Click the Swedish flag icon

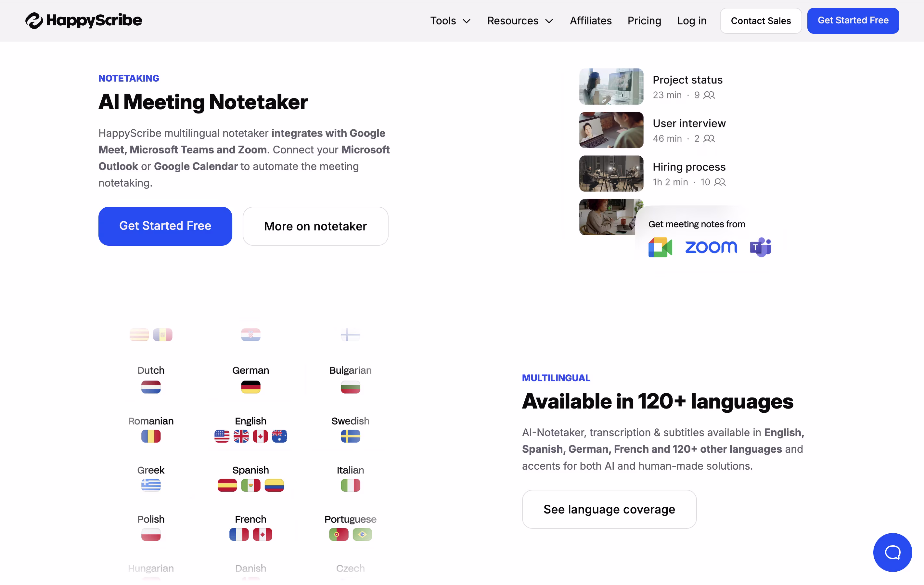pyautogui.click(x=350, y=436)
